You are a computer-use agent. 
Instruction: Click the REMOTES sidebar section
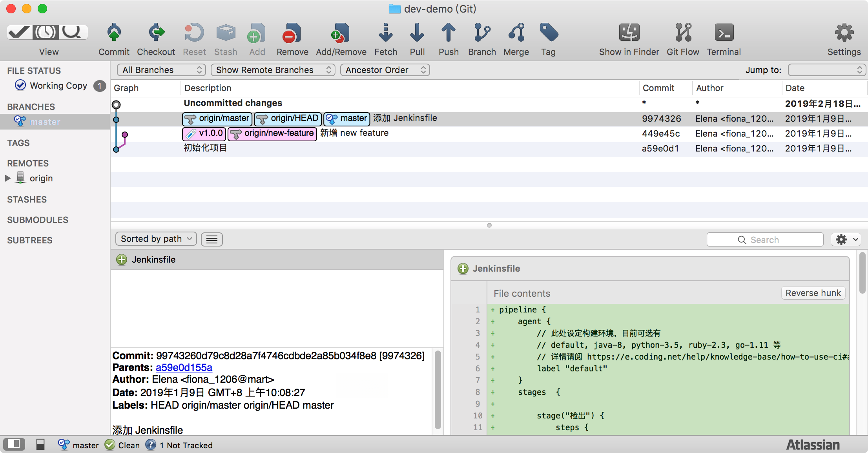(28, 163)
